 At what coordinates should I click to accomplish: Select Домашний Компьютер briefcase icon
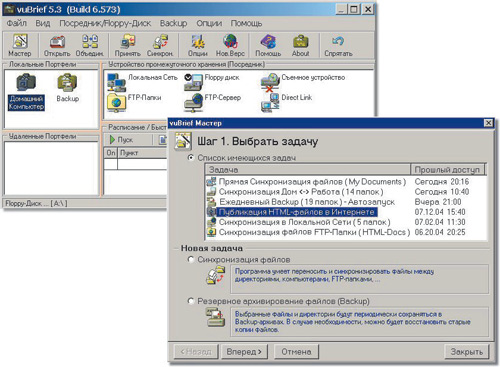[26, 92]
